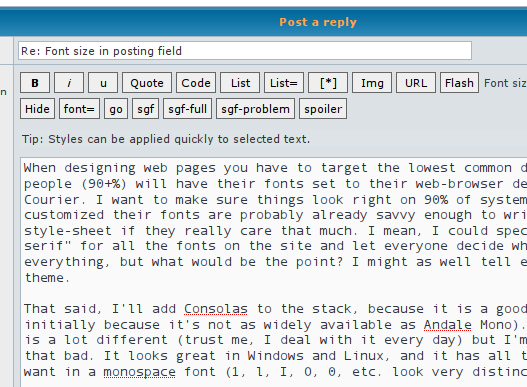Insert list item with [*] button

(x=328, y=83)
